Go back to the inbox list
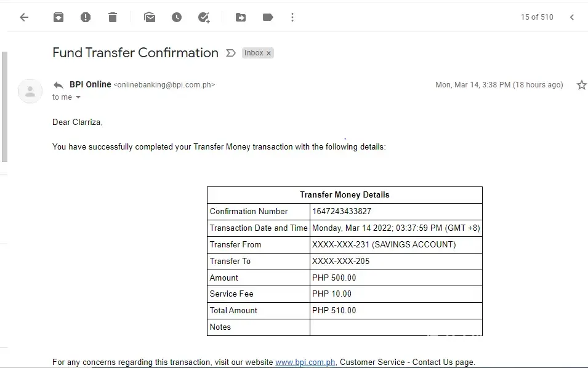Image resolution: width=588 pixels, height=368 pixels. click(x=24, y=17)
